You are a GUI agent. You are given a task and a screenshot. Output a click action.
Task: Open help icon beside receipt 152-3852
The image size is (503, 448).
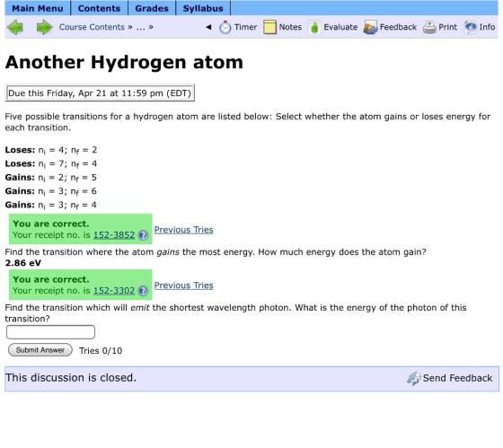(143, 235)
